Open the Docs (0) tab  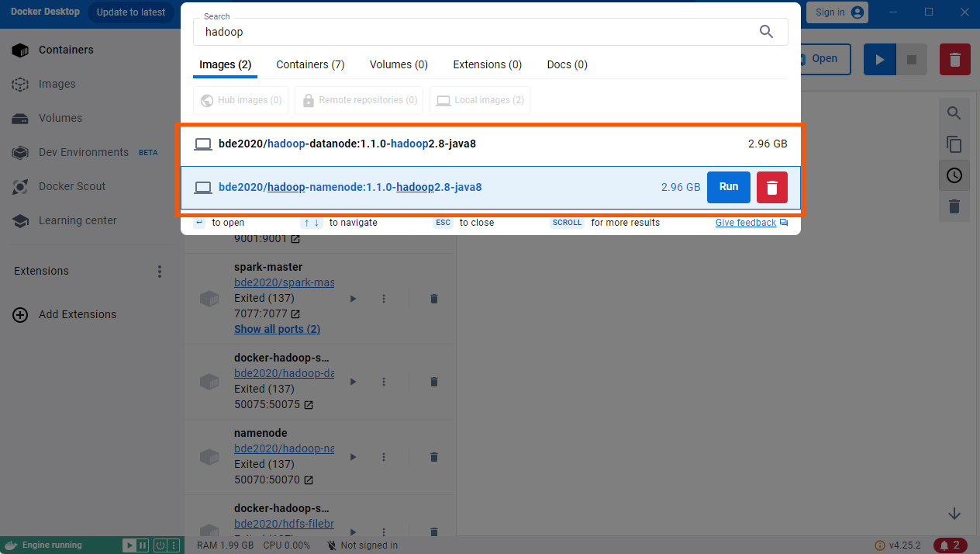pyautogui.click(x=567, y=64)
